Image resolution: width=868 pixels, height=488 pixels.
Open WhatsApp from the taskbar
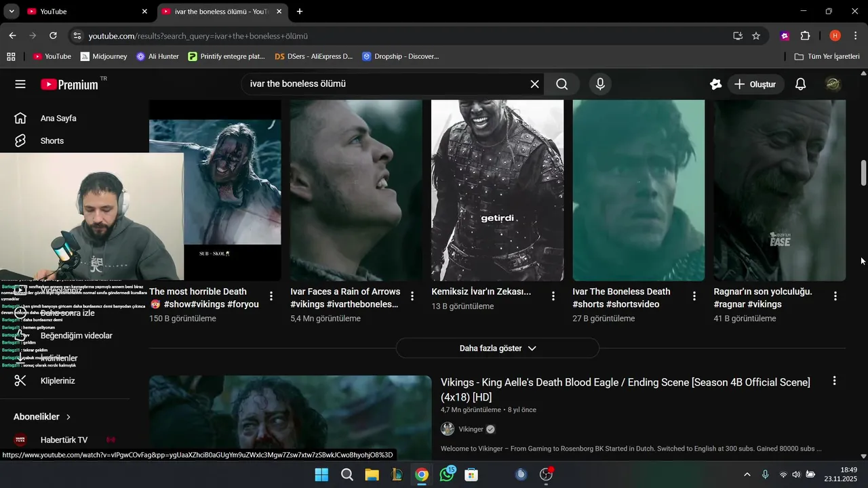446,474
